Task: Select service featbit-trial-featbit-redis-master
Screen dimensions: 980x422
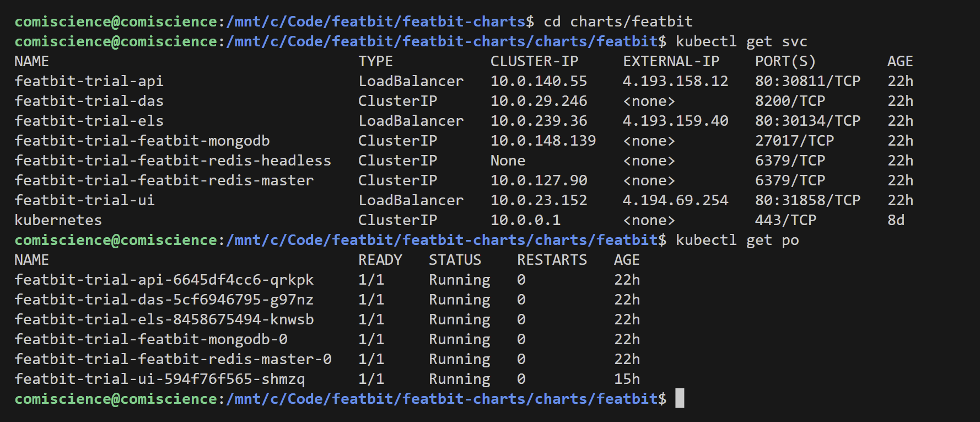Action: 164,180
